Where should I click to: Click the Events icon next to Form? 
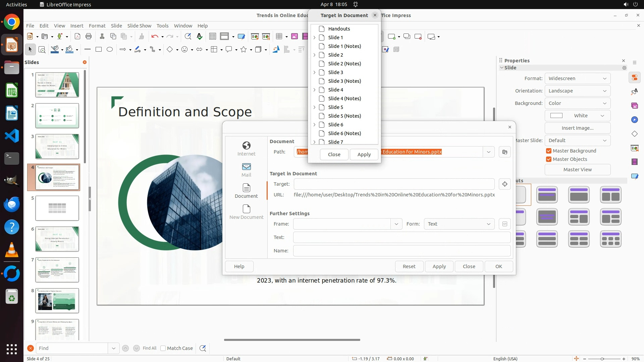click(x=504, y=224)
